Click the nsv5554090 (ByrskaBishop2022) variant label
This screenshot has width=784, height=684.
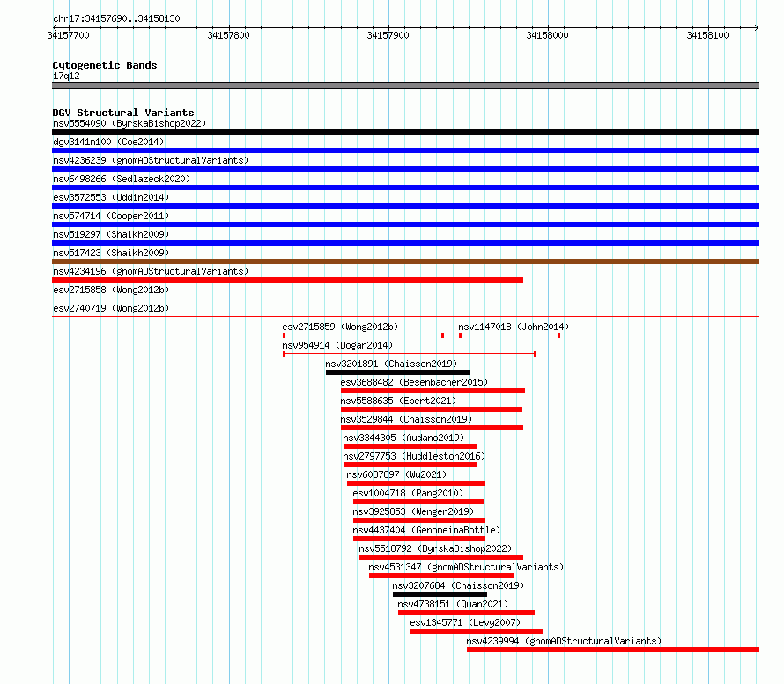(x=129, y=123)
